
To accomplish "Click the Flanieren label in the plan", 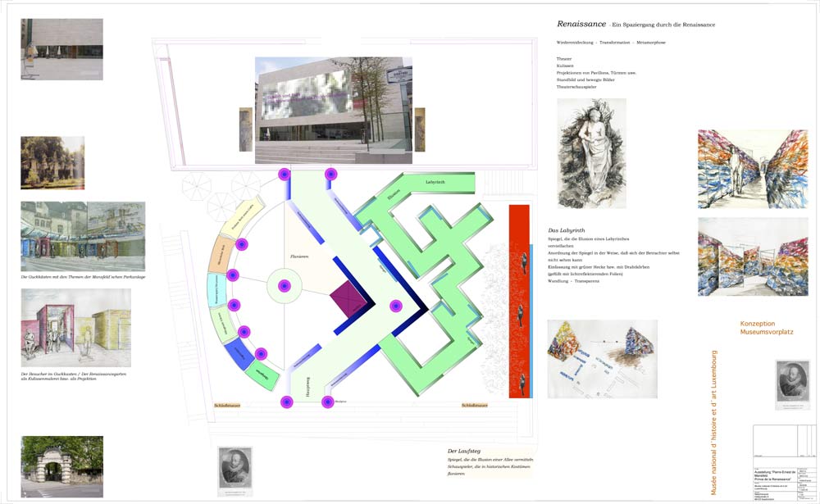I will [298, 257].
